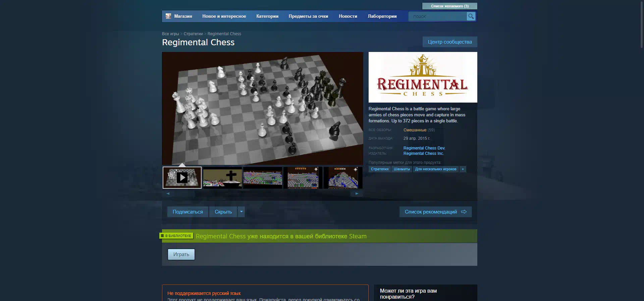Click the Играть button

click(x=181, y=254)
